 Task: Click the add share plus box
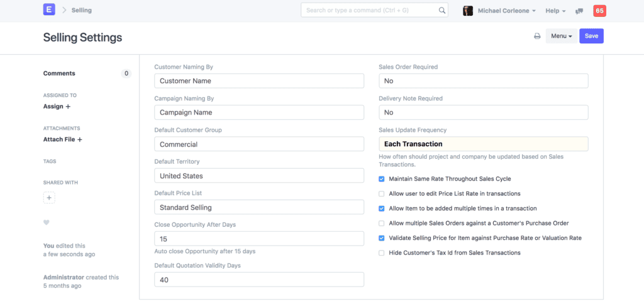coord(49,198)
